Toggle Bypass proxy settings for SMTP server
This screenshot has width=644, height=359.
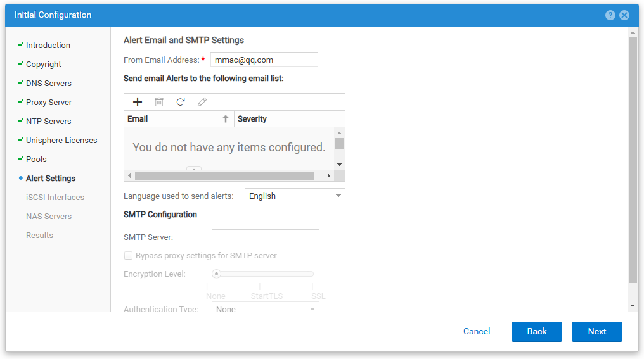coord(129,256)
